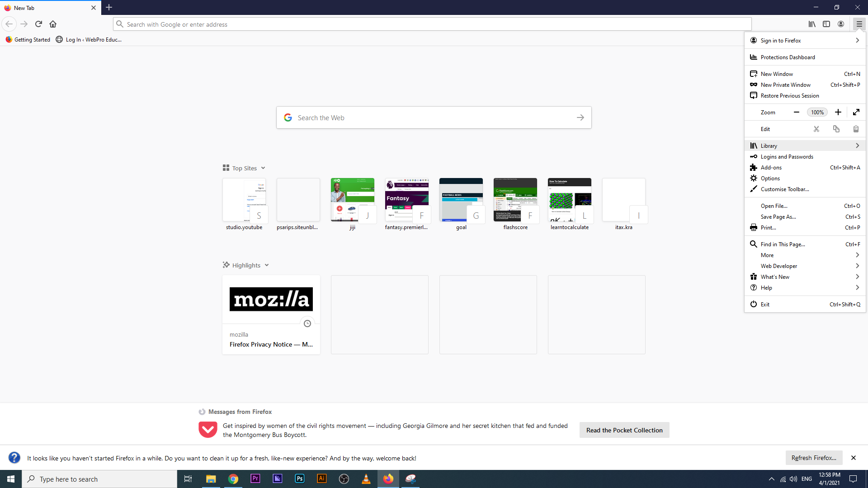The image size is (868, 488).
Task: Open the flashscore top site thumbnail
Action: pos(515,200)
